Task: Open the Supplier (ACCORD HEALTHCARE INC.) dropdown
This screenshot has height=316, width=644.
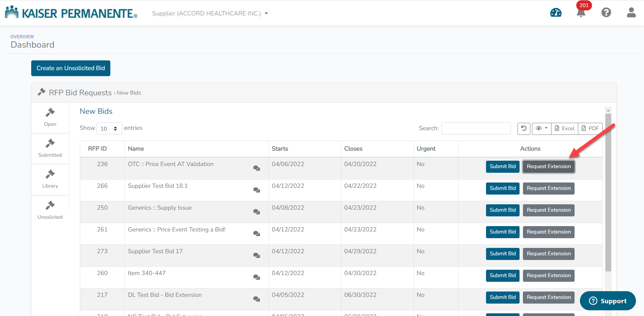Action: tap(210, 13)
